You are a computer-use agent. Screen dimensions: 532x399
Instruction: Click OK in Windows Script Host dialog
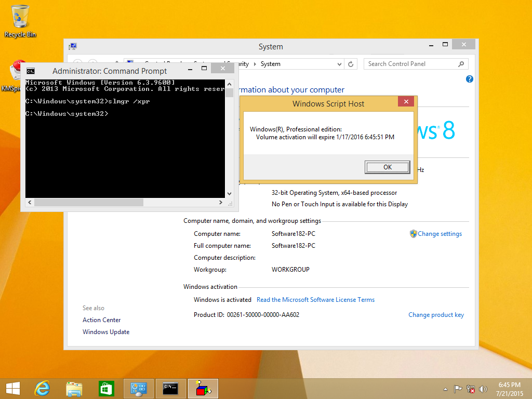pos(388,167)
